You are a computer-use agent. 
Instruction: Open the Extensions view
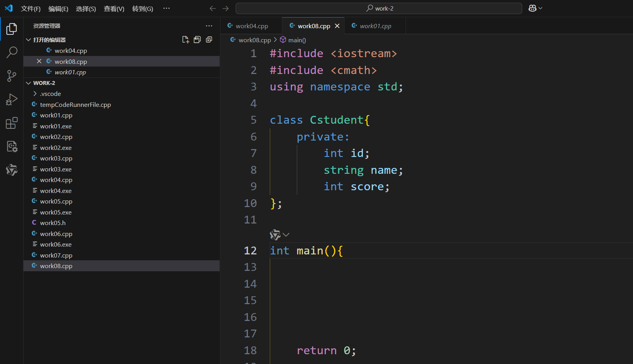coord(12,123)
